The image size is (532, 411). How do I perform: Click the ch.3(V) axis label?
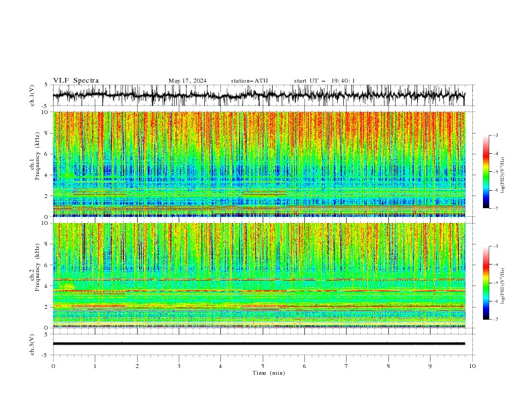tap(32, 345)
